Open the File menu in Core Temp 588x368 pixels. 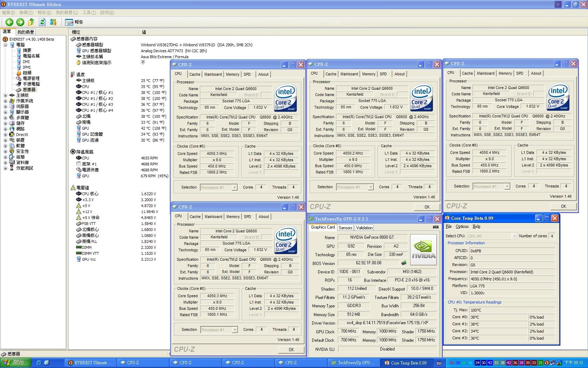449,226
